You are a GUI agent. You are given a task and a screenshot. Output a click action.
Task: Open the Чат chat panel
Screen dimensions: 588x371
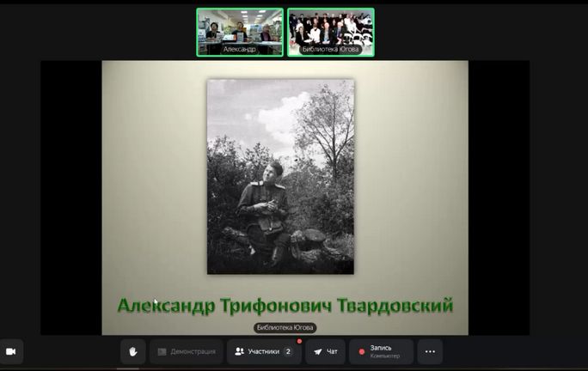pos(325,351)
